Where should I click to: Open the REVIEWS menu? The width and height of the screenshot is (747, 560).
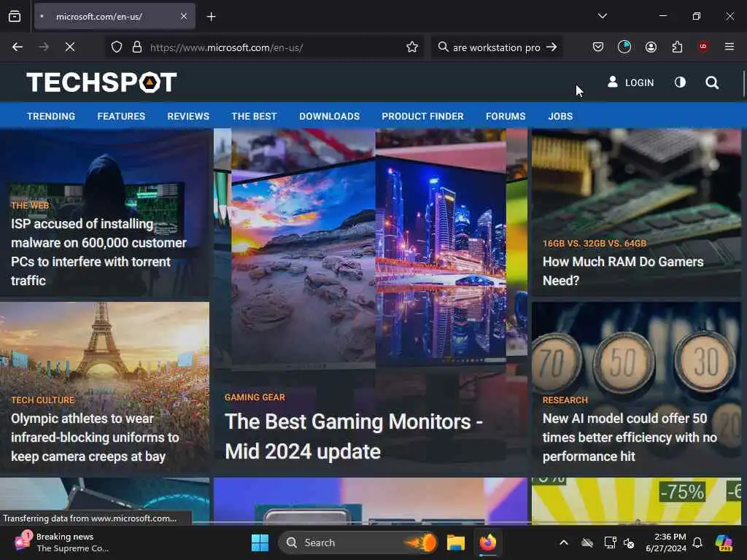tap(188, 116)
